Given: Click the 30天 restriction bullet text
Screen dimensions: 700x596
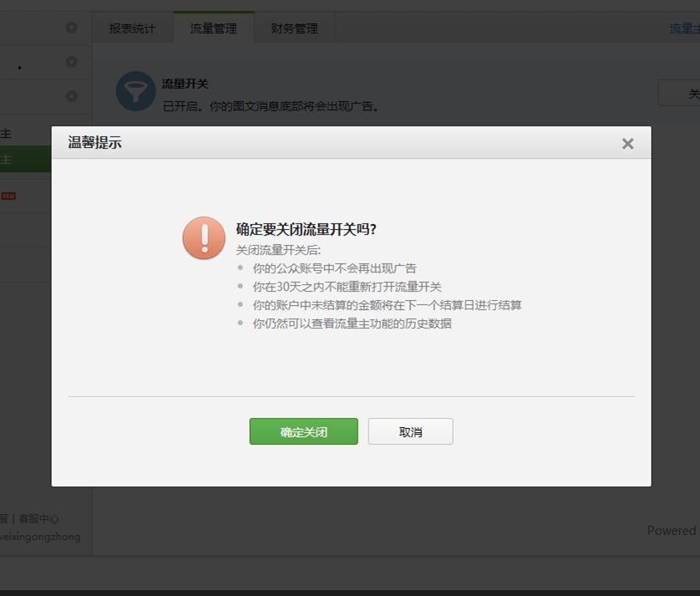Looking at the screenshot, I should 347,287.
